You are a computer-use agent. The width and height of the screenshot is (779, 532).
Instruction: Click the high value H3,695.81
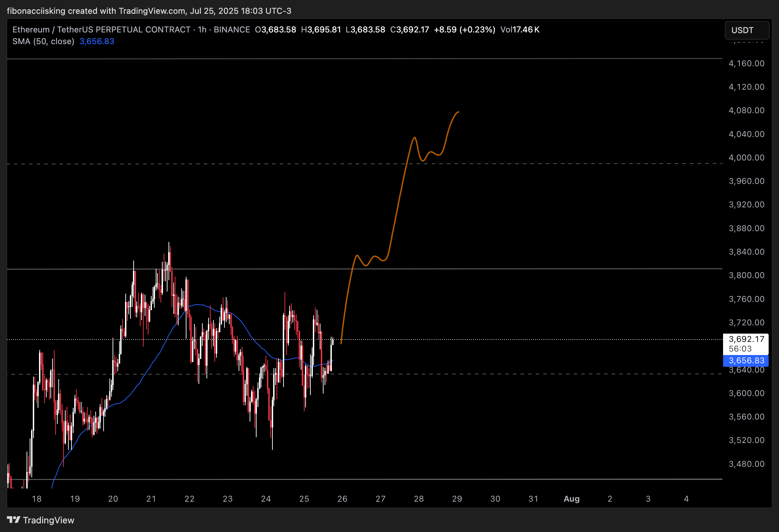321,30
